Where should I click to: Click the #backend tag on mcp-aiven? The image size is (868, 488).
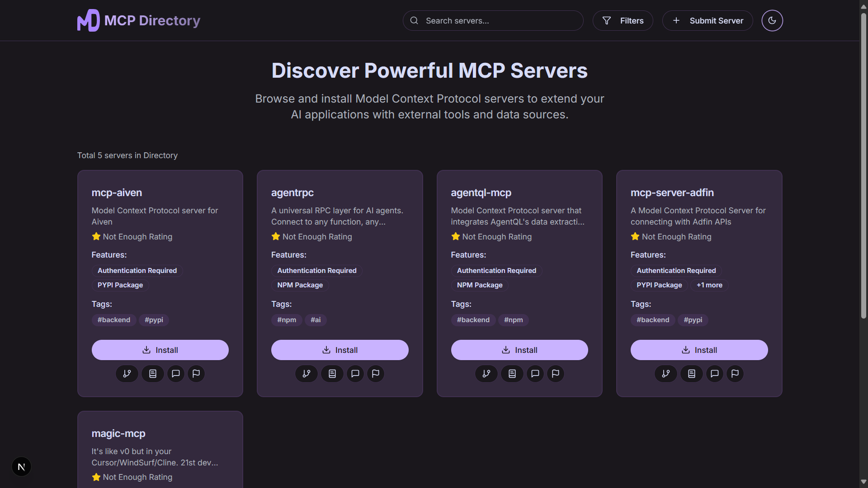[114, 320]
